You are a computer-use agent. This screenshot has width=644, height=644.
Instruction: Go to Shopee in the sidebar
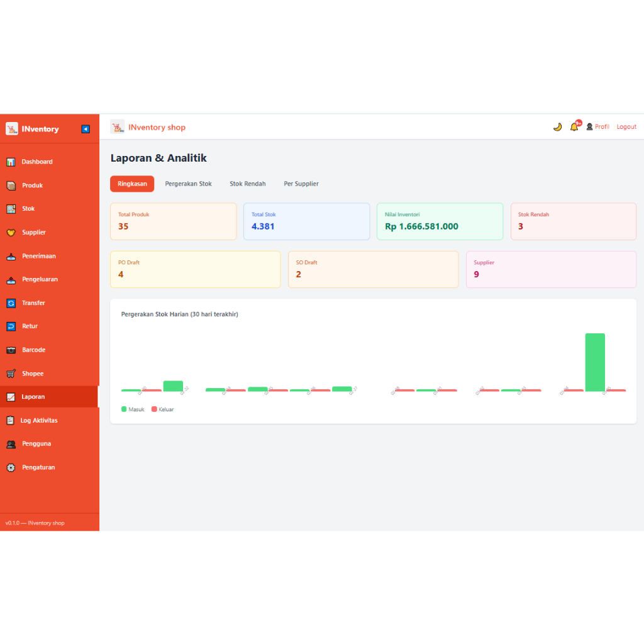coord(49,374)
